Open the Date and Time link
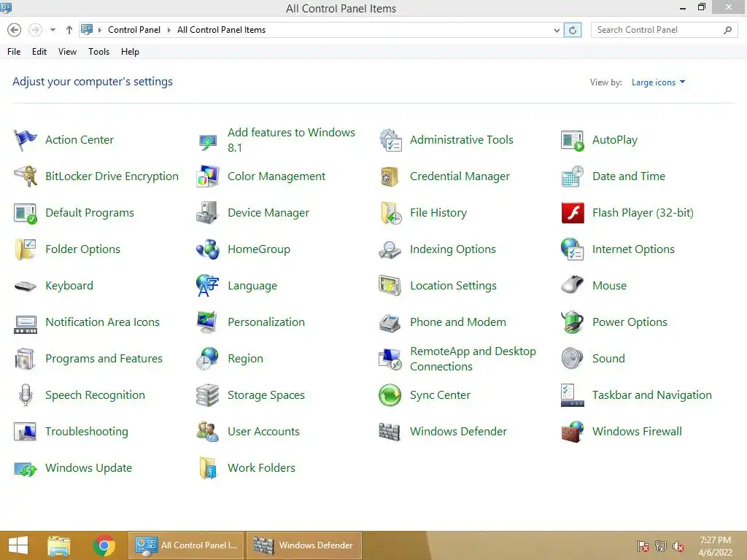This screenshot has width=747, height=560. pos(628,176)
